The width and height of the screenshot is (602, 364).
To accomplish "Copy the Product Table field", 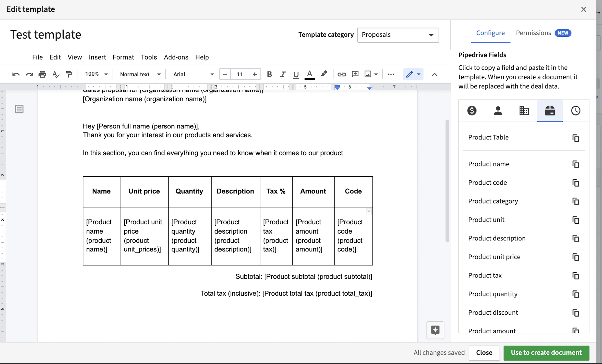I will pos(576,137).
